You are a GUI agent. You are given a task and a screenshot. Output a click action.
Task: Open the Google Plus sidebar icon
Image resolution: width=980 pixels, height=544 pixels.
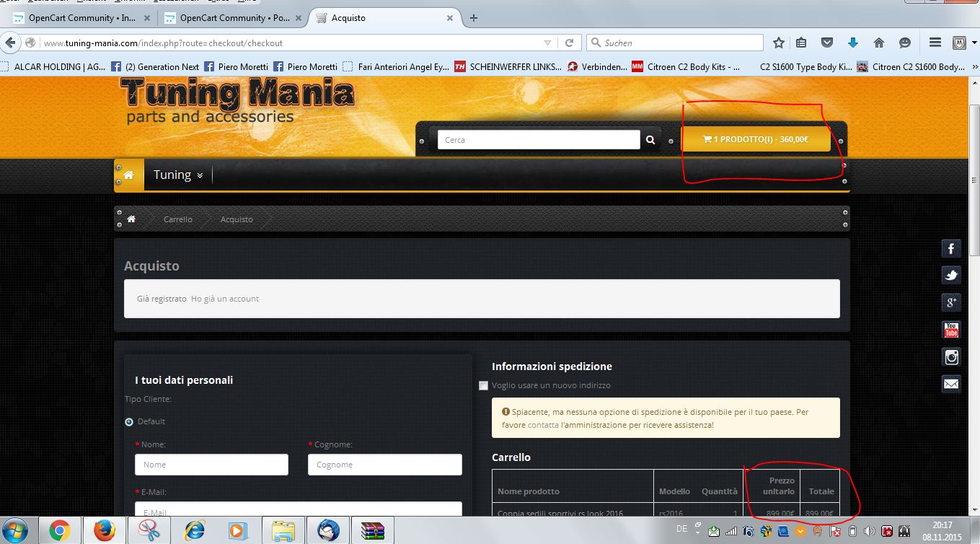[x=951, y=302]
